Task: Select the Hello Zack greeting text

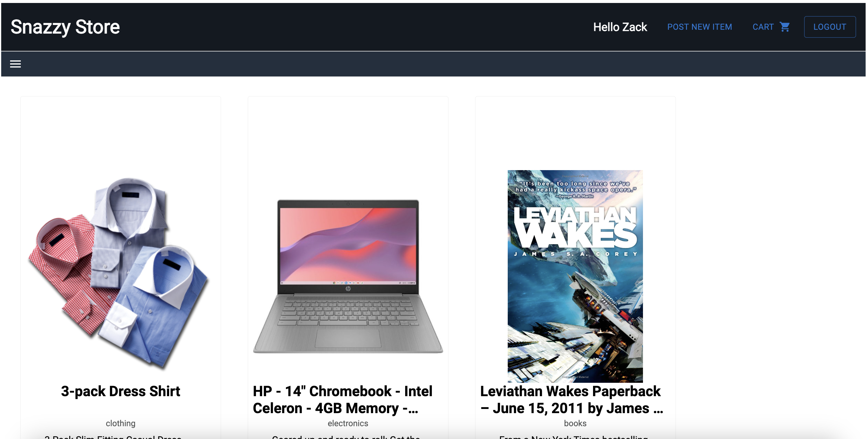Action: tap(620, 27)
